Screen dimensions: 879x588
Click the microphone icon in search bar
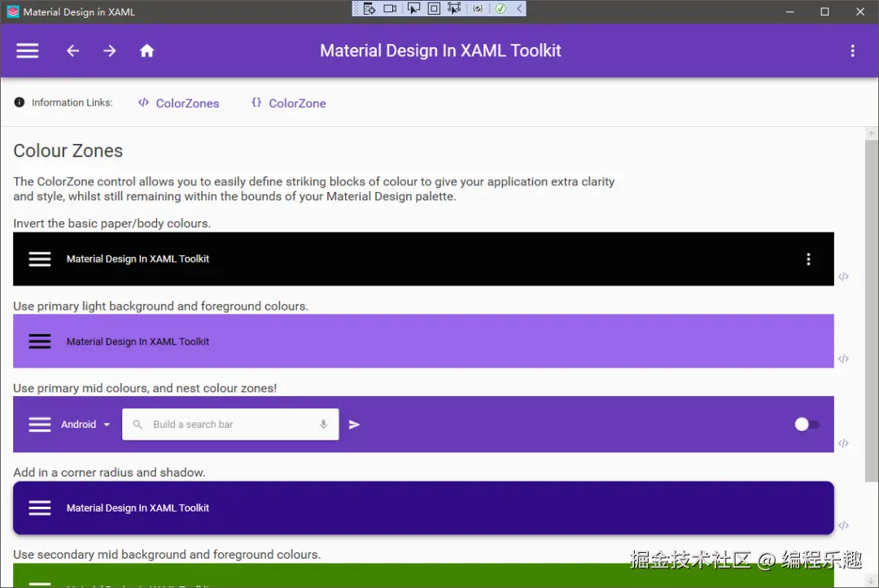(323, 425)
